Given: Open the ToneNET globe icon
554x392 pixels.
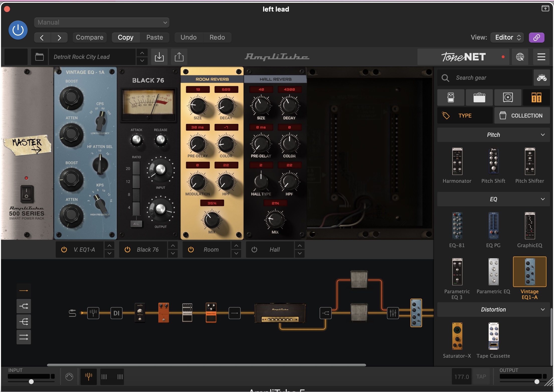Looking at the screenshot, I should coord(520,57).
